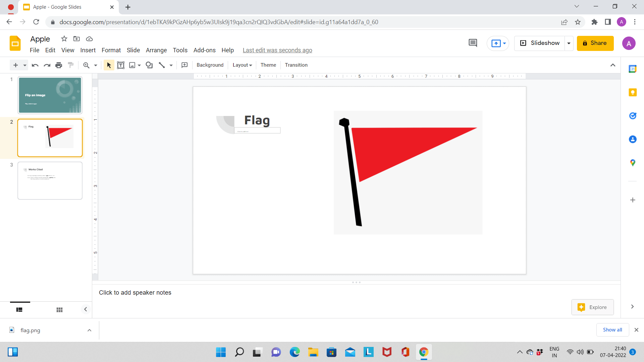Click the Line tool icon

click(x=162, y=65)
